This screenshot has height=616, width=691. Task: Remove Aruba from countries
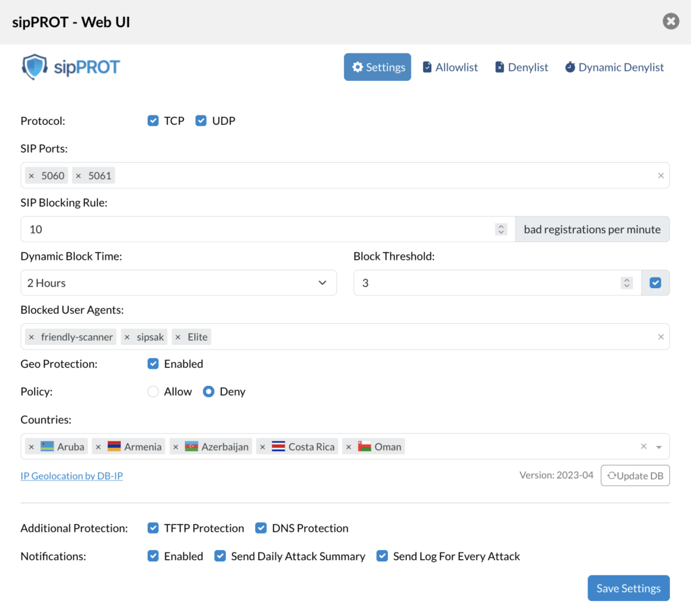point(31,447)
